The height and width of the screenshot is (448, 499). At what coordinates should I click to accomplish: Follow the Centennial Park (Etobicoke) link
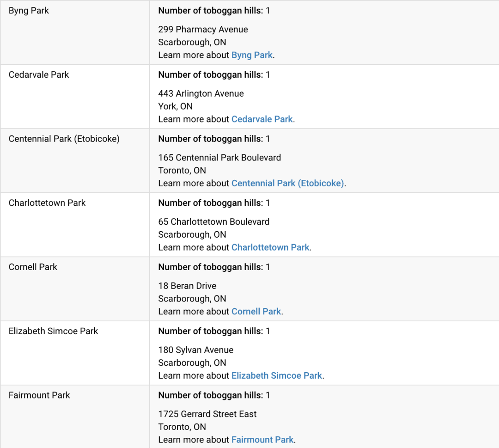[x=288, y=184]
